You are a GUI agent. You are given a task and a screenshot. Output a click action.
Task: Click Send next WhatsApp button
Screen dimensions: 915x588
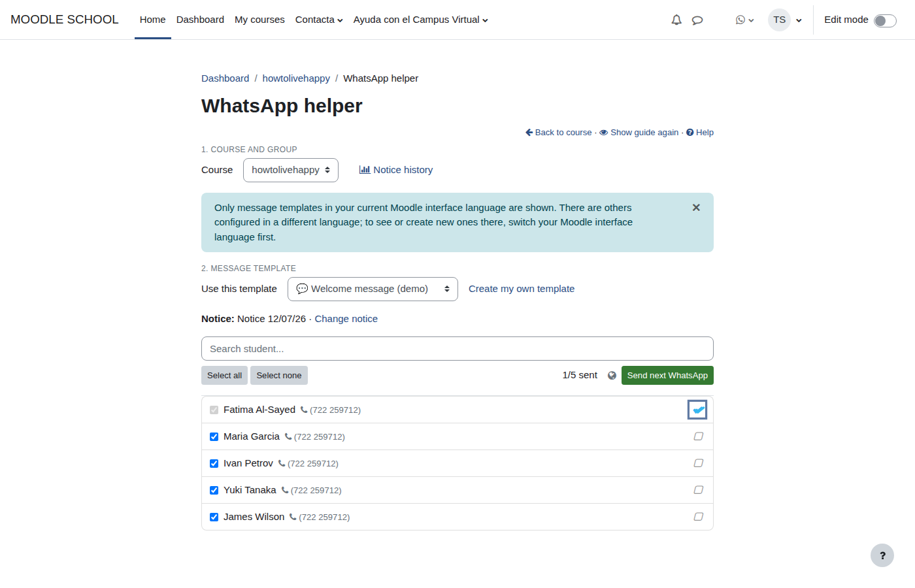point(667,376)
